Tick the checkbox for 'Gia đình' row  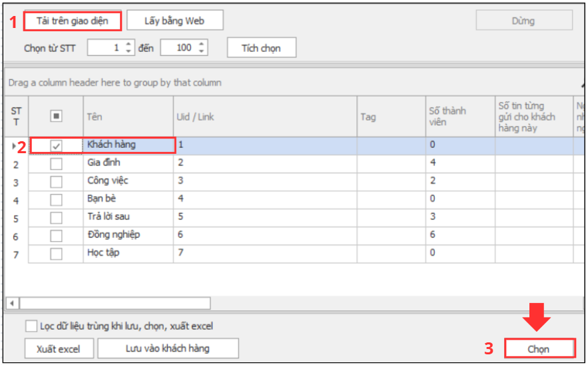[x=57, y=163]
